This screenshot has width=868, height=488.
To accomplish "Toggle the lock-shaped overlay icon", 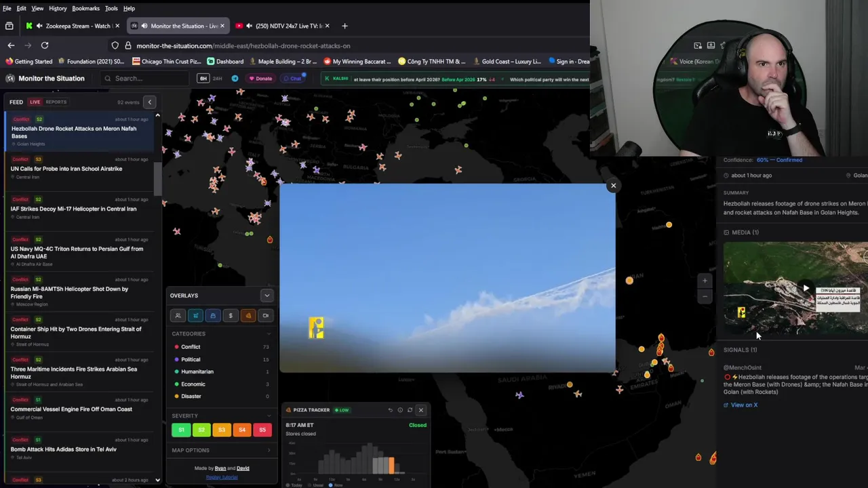I will tap(213, 315).
